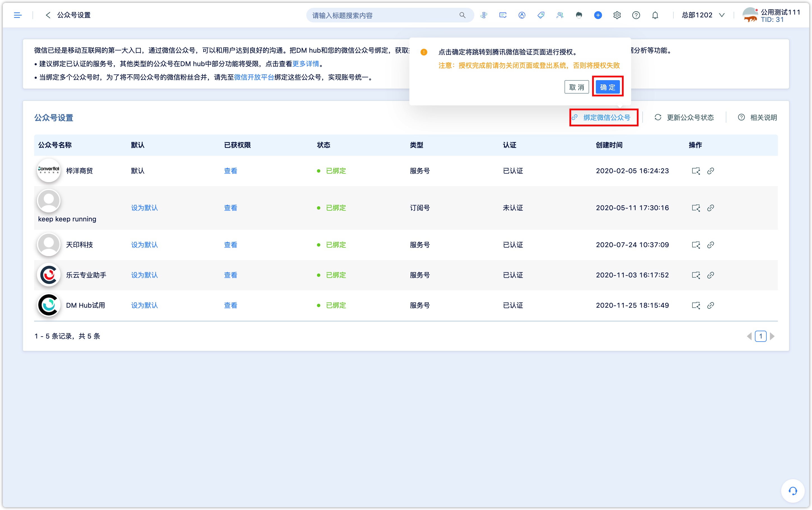Confirm authorization with 确定 button

[x=608, y=87]
